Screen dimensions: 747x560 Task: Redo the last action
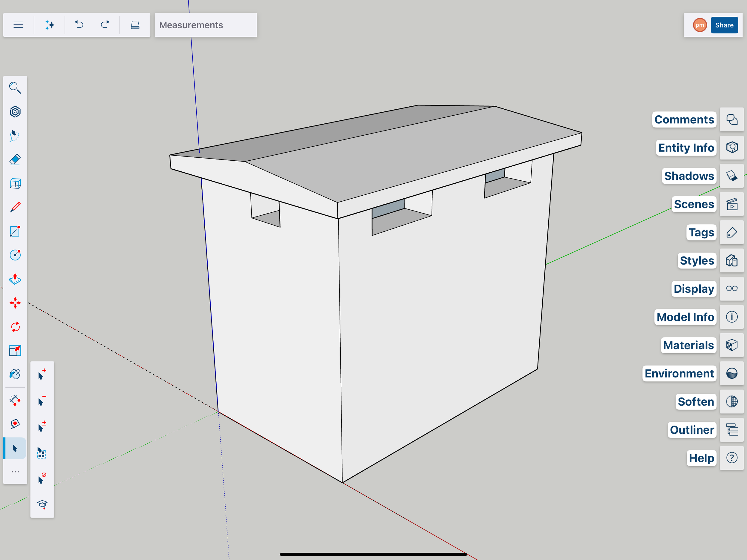point(105,25)
